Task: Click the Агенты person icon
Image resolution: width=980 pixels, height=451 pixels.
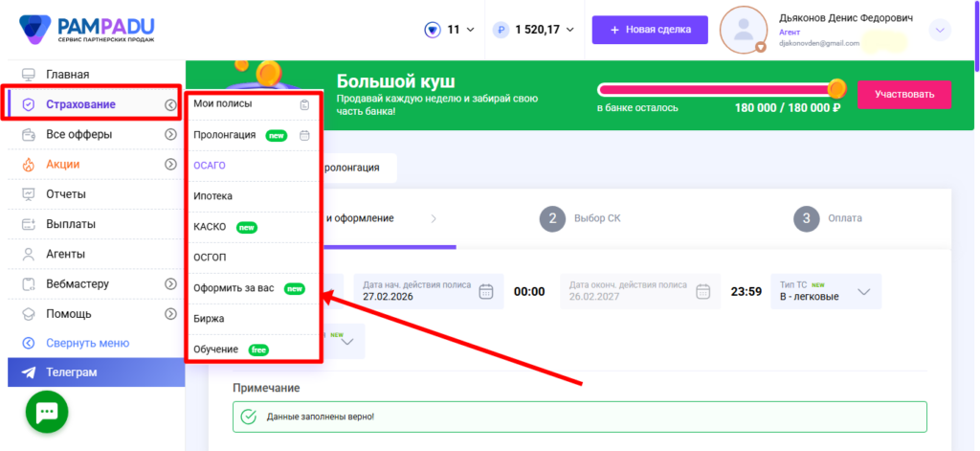Action: [28, 254]
